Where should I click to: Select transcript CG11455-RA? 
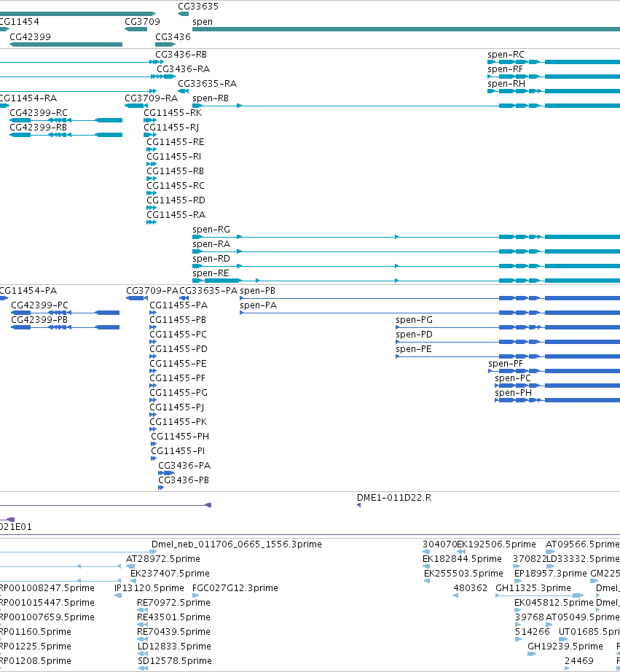pos(176,215)
